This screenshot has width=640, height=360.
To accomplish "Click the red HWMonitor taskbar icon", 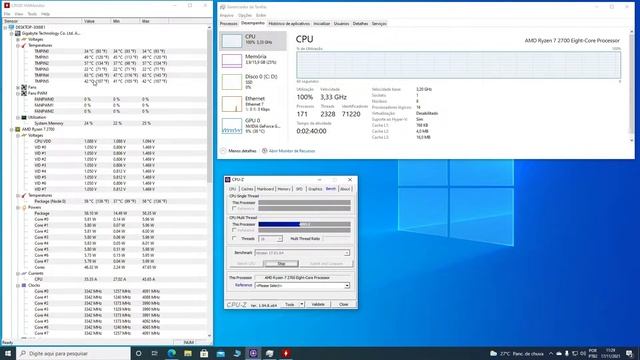I will point(286,353).
